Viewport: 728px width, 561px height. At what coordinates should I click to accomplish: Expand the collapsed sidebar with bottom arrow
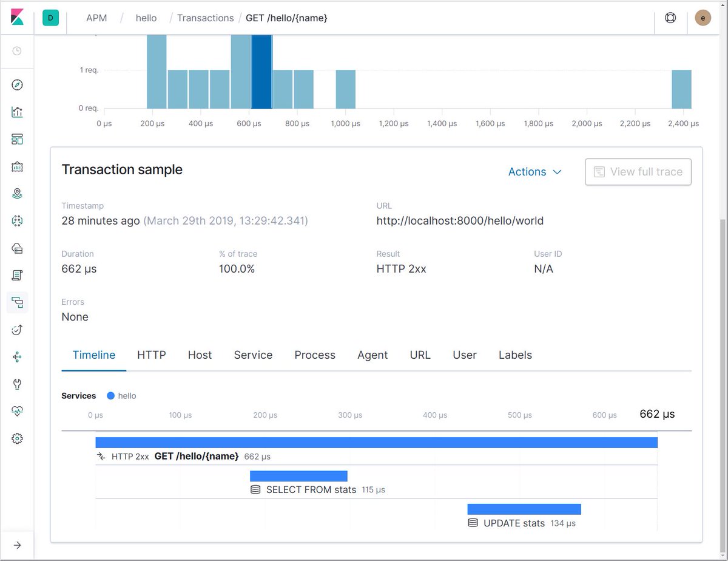[17, 545]
